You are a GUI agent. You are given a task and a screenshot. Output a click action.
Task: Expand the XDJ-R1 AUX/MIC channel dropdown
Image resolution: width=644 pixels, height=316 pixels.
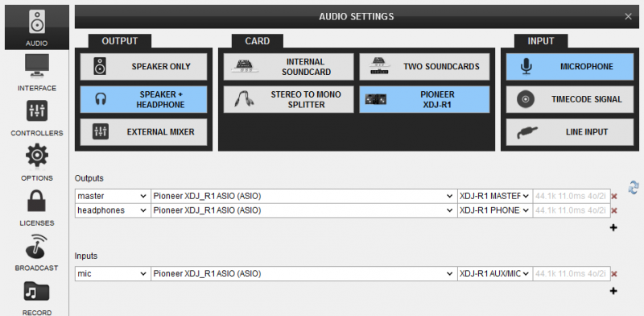[495, 273]
